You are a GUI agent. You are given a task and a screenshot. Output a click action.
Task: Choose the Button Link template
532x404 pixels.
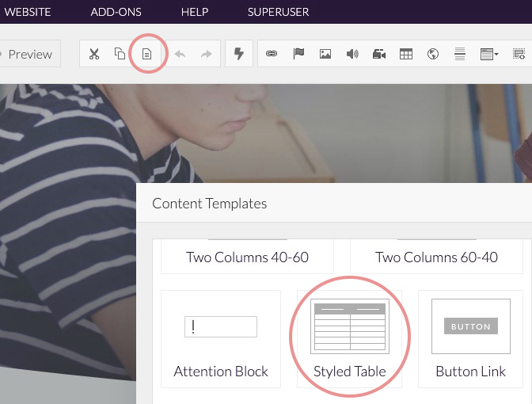pyautogui.click(x=470, y=339)
